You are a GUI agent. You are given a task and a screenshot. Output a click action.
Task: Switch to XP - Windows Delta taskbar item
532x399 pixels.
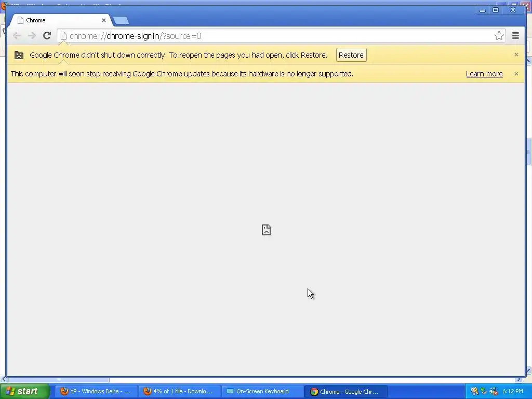96,391
